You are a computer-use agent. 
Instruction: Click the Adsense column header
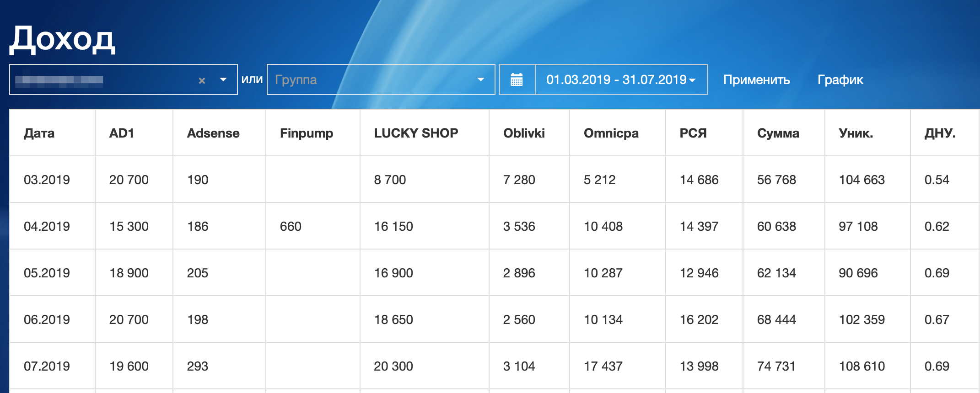coord(213,133)
